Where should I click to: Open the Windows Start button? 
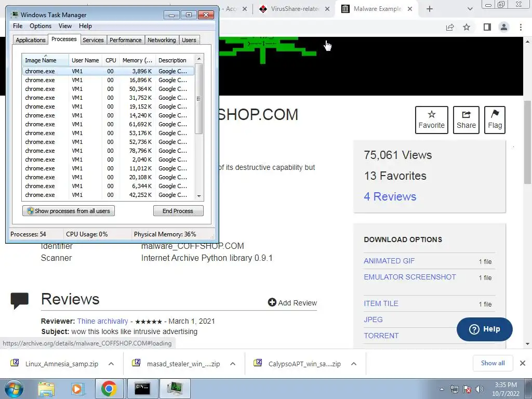(14, 389)
